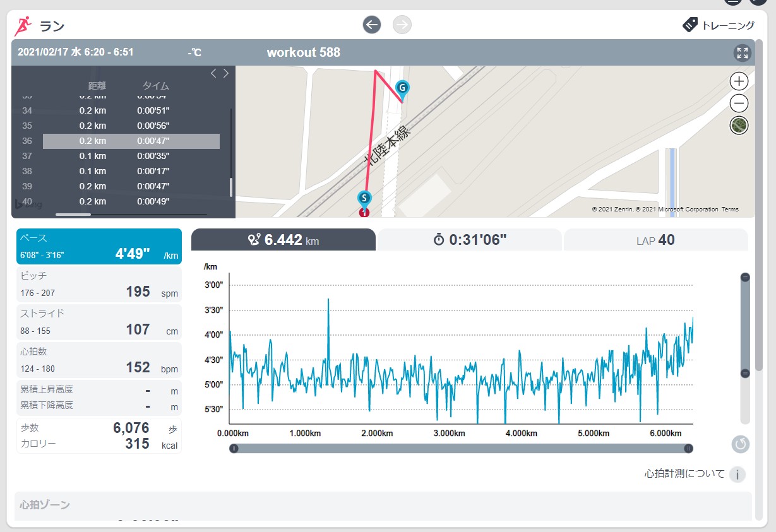This screenshot has width=776, height=532.
Task: Expand the map to fullscreen
Action: (742, 53)
